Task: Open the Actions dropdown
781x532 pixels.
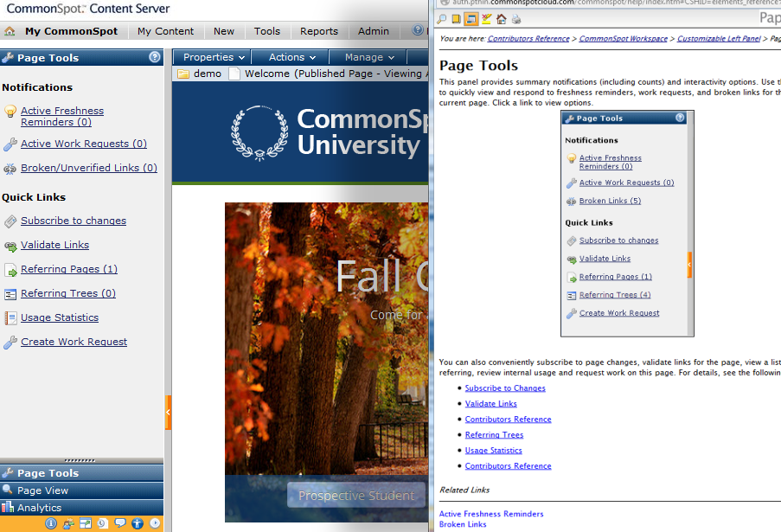Action: (291, 57)
